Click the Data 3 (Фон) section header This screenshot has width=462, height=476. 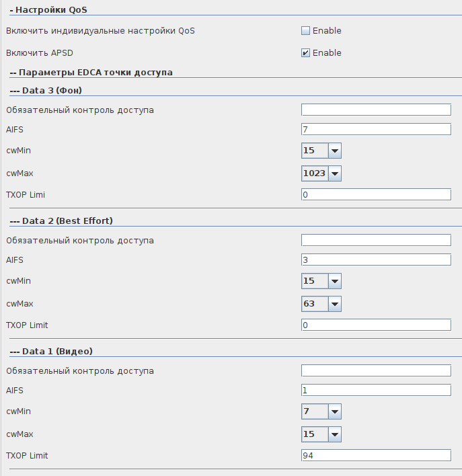[46, 90]
